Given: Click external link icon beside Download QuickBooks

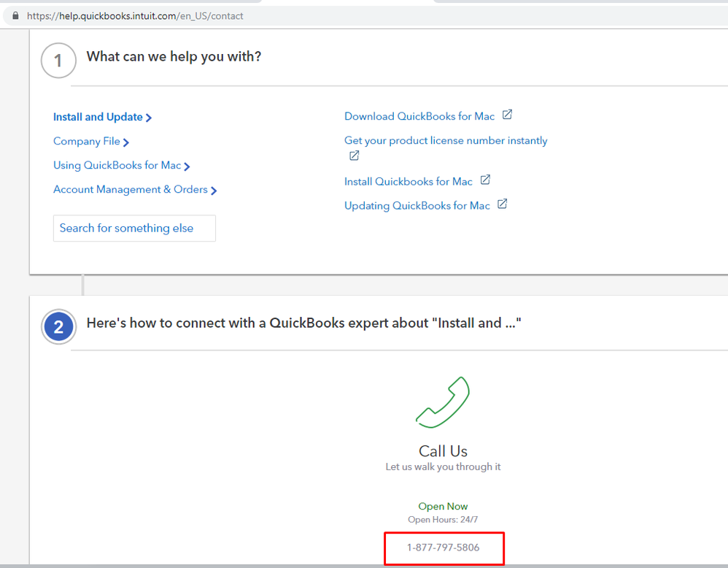Looking at the screenshot, I should pyautogui.click(x=508, y=115).
